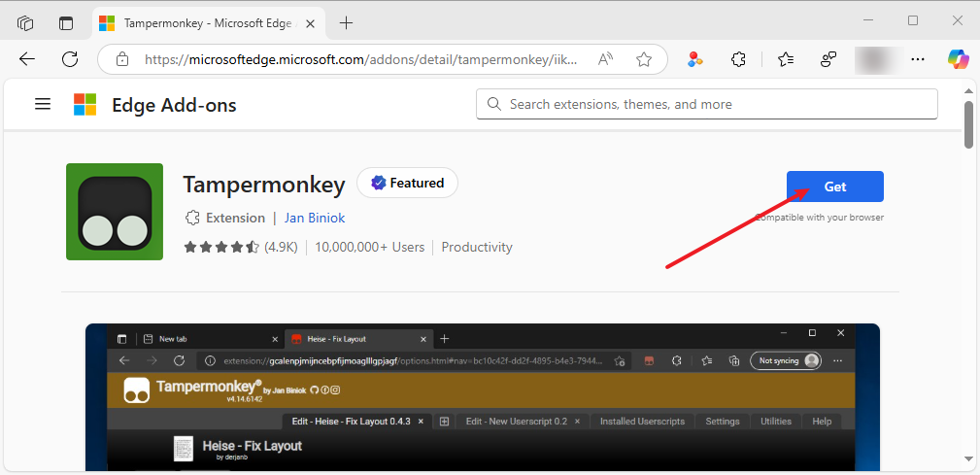Click the Tampermonkey screenshot preview image
980x475 pixels.
482,398
